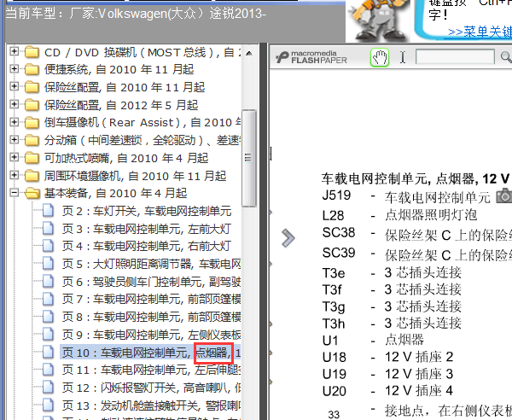The width and height of the screenshot is (512, 420).
Task: Open 页 8 : 前部顶篷模 page
Action: 151,317
